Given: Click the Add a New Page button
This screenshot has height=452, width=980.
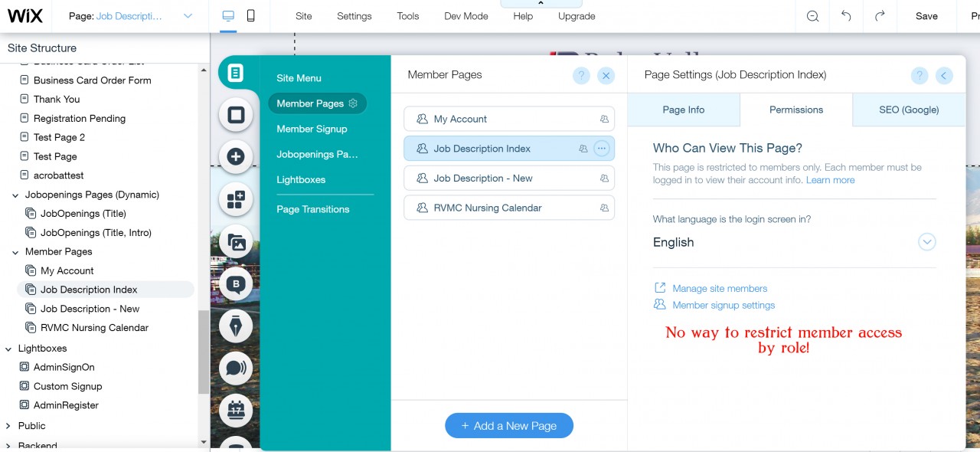Looking at the screenshot, I should [509, 426].
